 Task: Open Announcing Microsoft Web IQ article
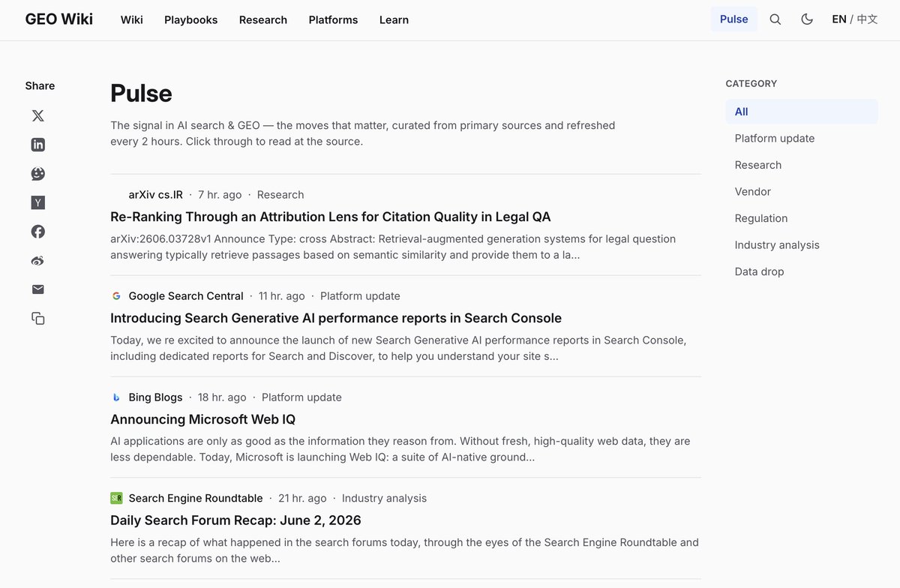pyautogui.click(x=203, y=419)
